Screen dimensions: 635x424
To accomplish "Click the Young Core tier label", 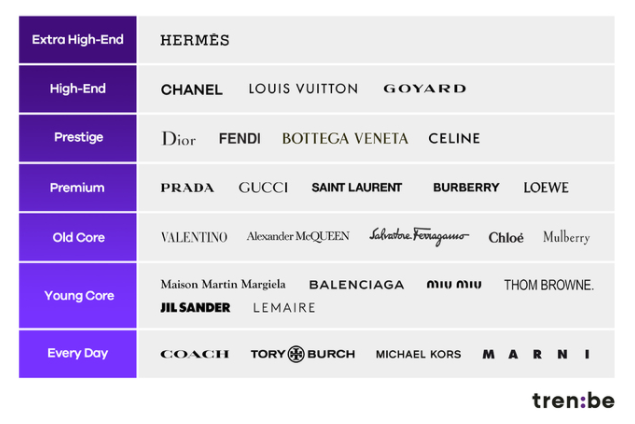I will coord(78,295).
